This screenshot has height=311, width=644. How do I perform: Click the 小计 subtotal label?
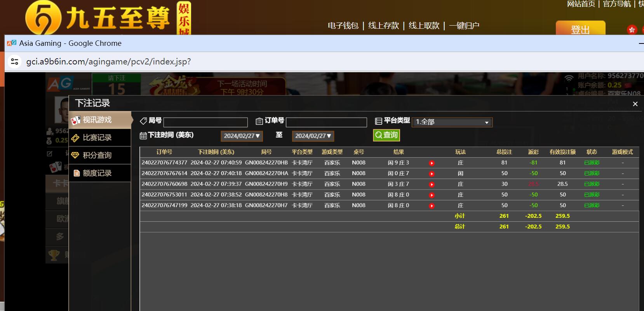pyautogui.click(x=460, y=216)
